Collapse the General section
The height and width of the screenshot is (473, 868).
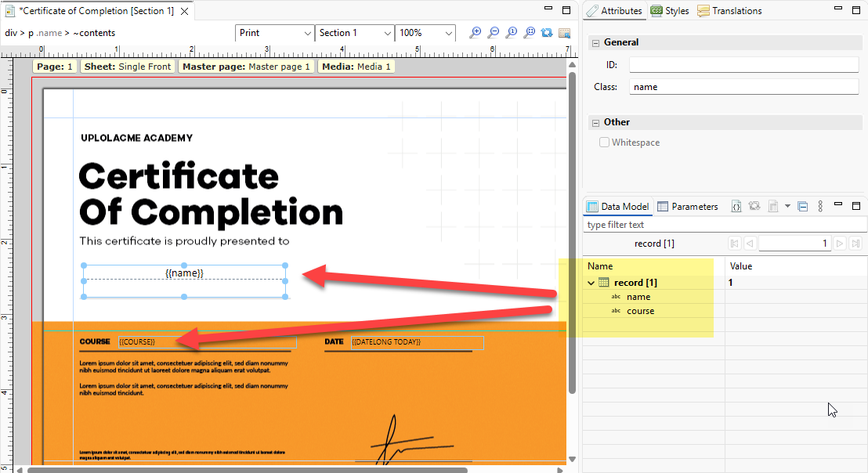595,43
